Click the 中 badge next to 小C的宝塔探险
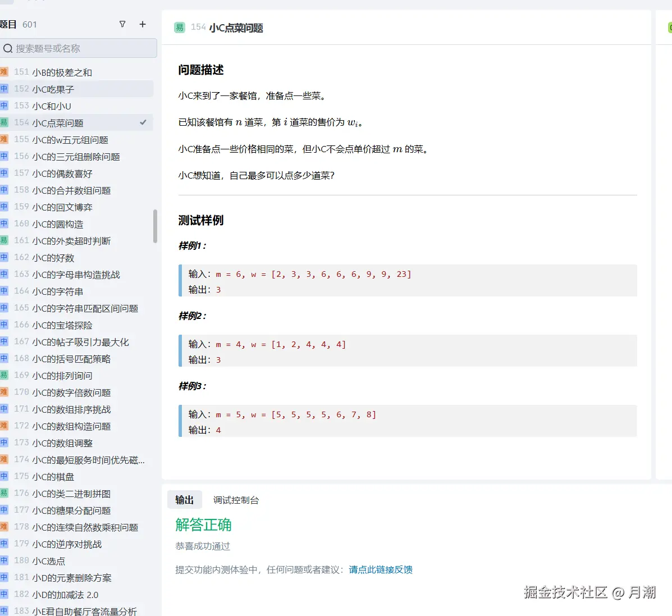 pos(5,325)
